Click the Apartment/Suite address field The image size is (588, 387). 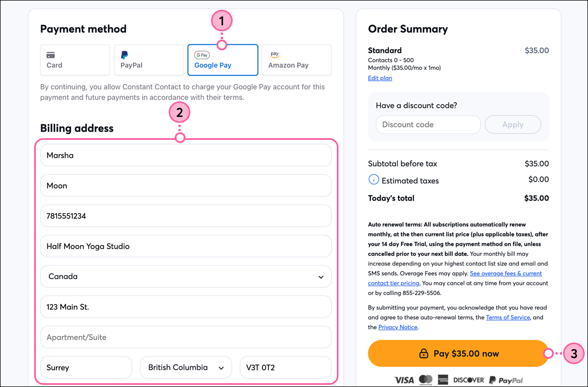tap(186, 337)
